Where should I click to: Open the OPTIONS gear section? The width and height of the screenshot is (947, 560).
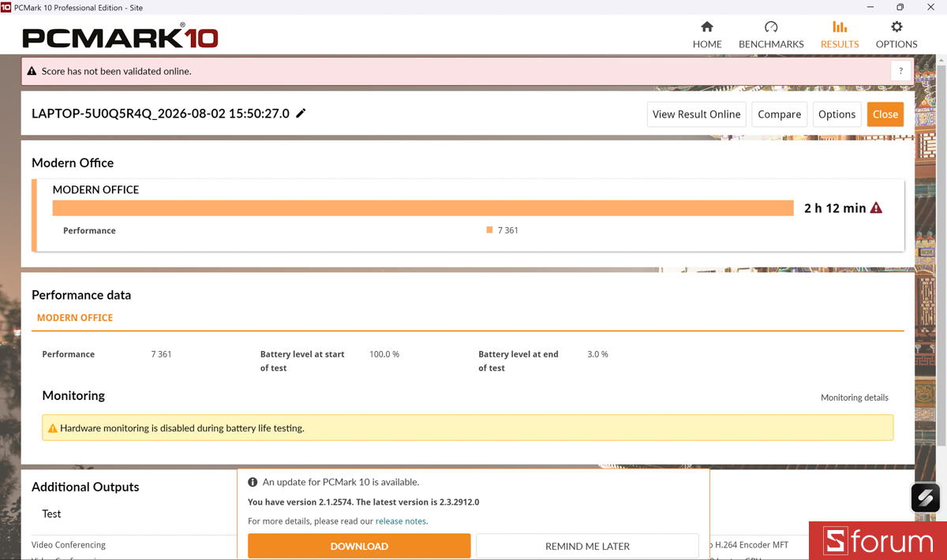click(896, 35)
